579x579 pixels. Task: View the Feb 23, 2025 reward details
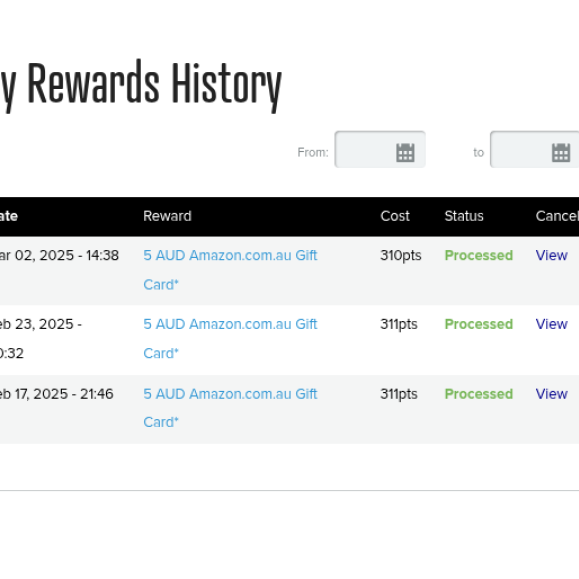(x=551, y=324)
